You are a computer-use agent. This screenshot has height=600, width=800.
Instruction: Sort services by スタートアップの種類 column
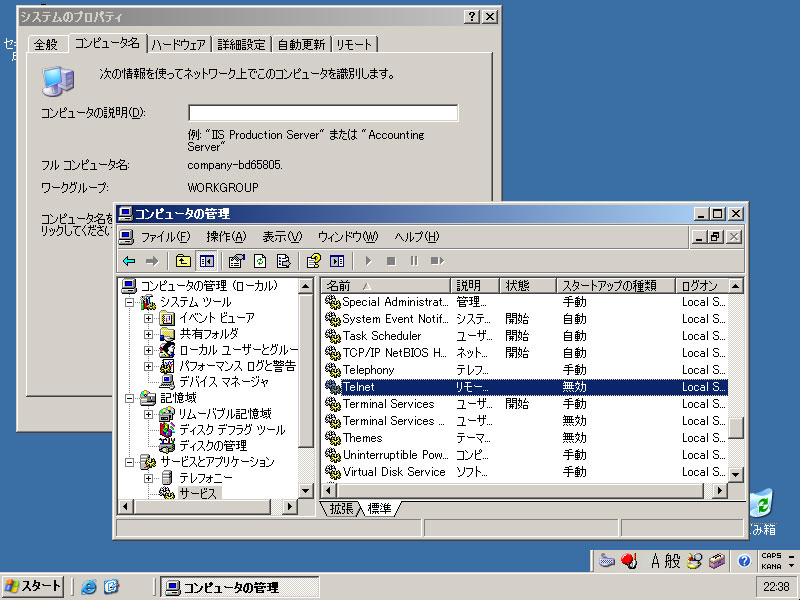pos(614,286)
